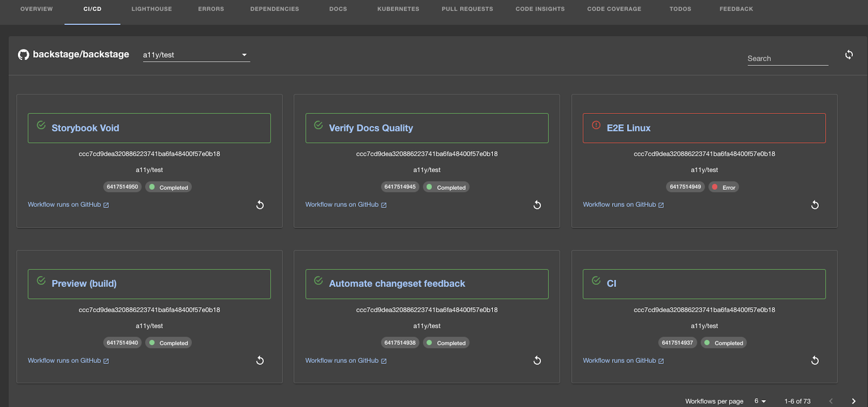
Task: Click run ID chip 6417514937
Action: [x=677, y=343]
